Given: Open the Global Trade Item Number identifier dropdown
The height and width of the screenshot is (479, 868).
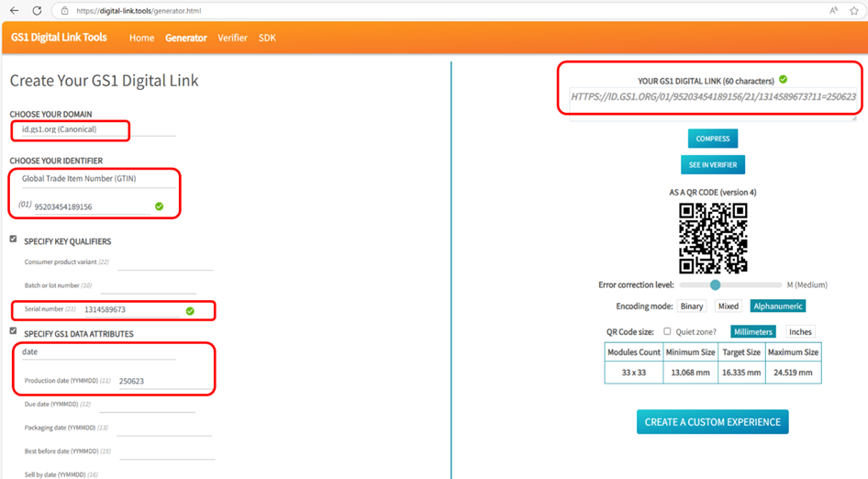Looking at the screenshot, I should (x=96, y=179).
